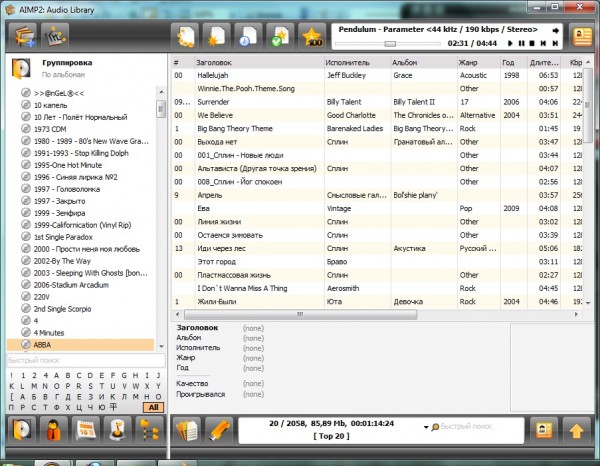This screenshot has width=600, height=466.
Task: Skip to next track
Action: tap(554, 43)
